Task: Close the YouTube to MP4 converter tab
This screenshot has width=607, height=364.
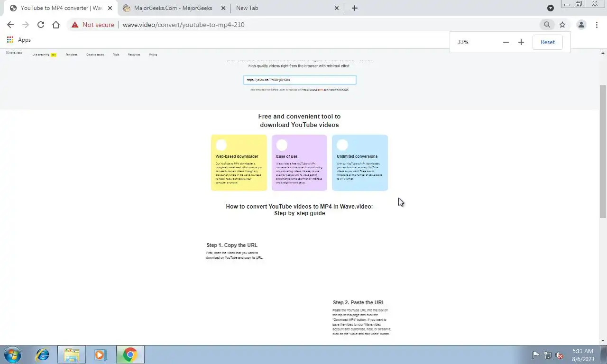Action: click(x=110, y=8)
